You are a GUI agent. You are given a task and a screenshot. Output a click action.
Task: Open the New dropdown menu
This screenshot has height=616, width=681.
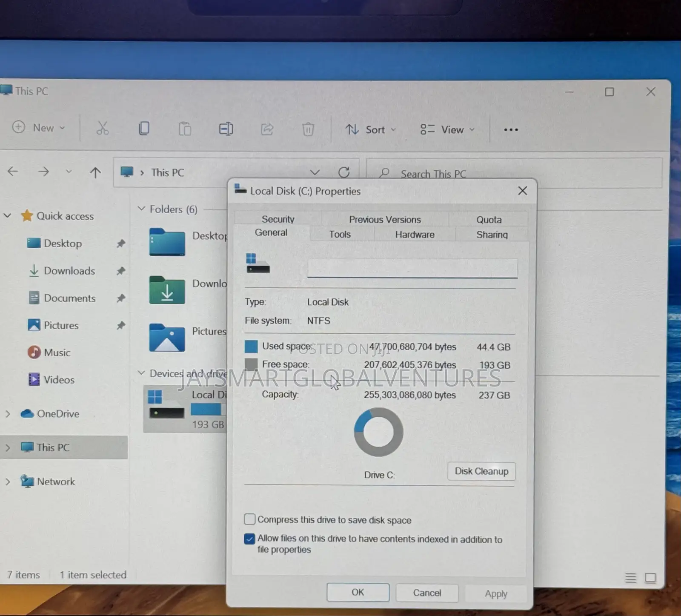(x=38, y=128)
